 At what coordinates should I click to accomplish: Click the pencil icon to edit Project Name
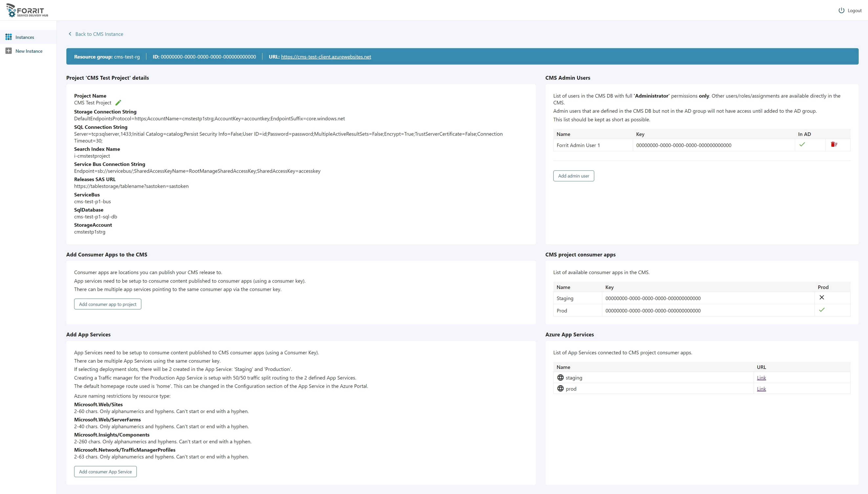pyautogui.click(x=118, y=103)
